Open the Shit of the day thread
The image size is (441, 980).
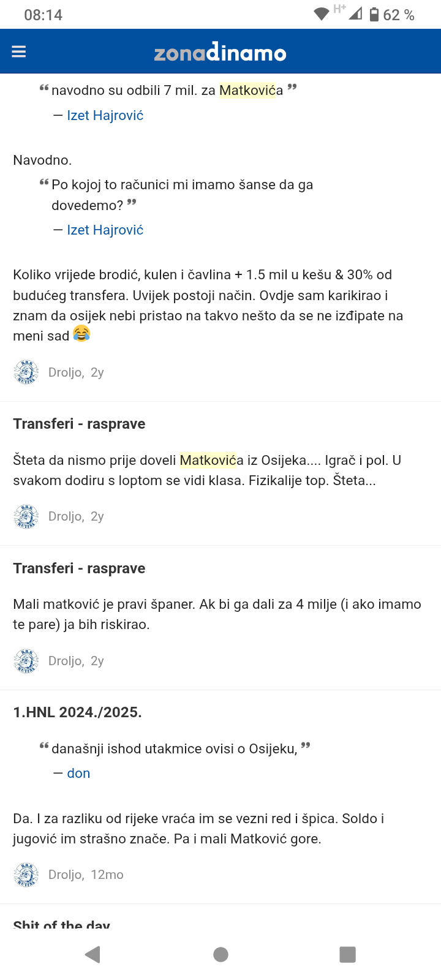61,924
